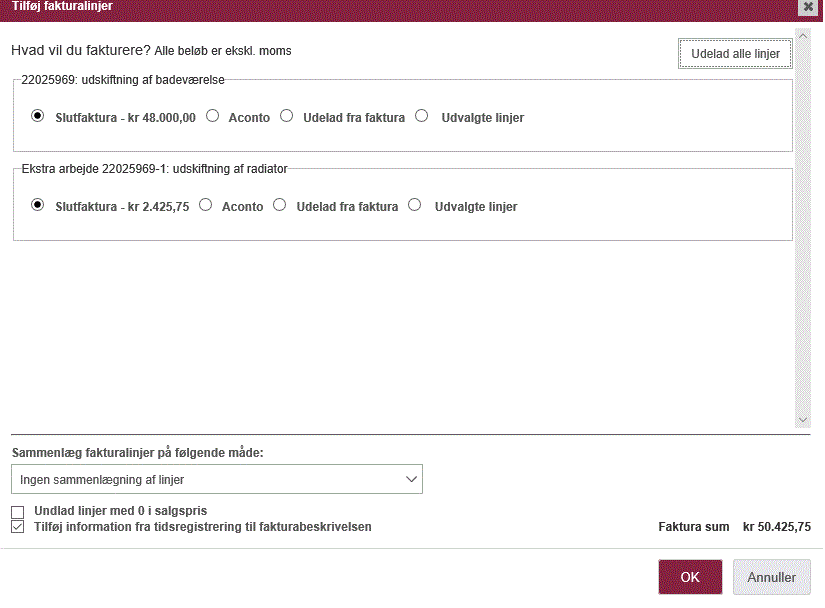Close the Tilføj fakturalinjer dialog
Image resolution: width=825 pixels, height=608 pixels.
pyautogui.click(x=808, y=7)
